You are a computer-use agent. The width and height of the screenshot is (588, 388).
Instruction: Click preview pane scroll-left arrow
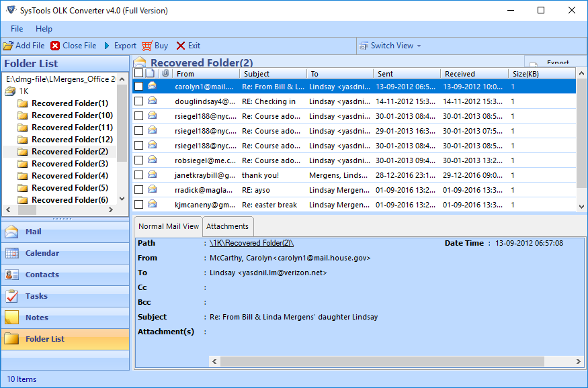[x=214, y=361]
